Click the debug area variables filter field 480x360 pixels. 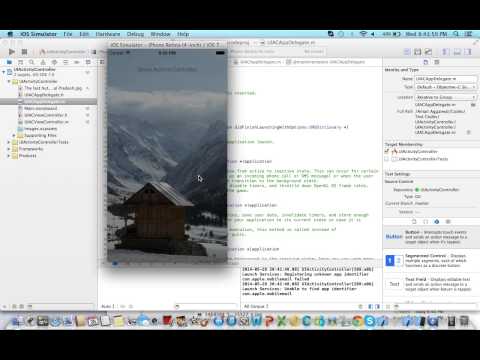[206, 306]
